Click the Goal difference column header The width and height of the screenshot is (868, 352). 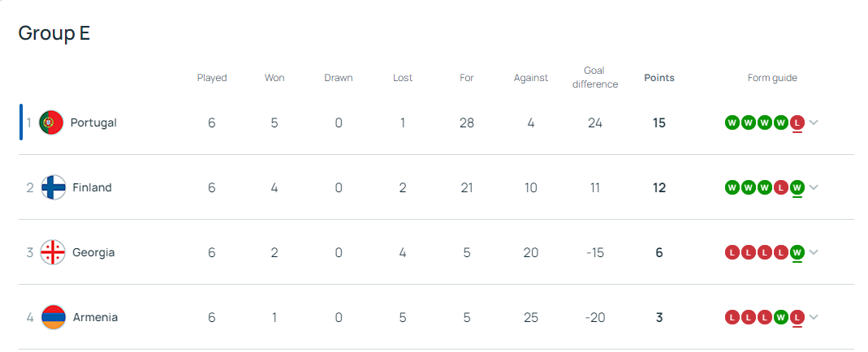click(x=594, y=77)
